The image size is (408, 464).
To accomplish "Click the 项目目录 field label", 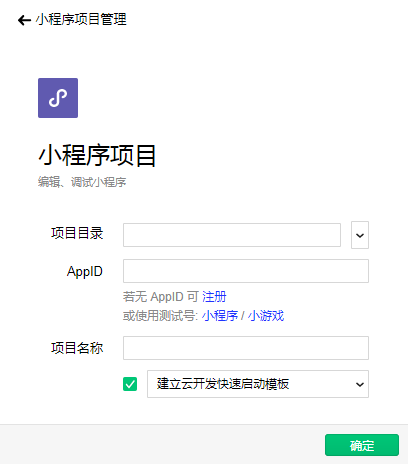I will 77,233.
